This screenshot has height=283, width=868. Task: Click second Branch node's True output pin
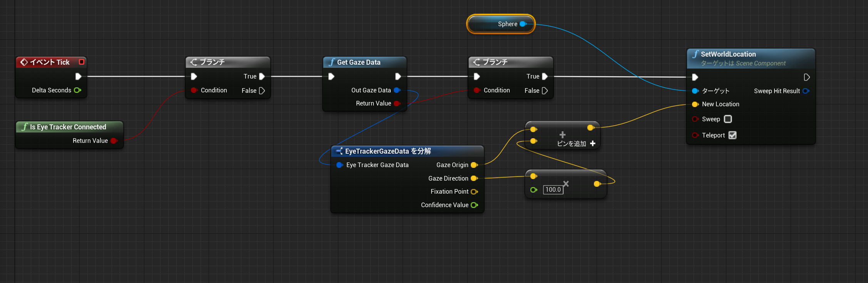click(545, 76)
